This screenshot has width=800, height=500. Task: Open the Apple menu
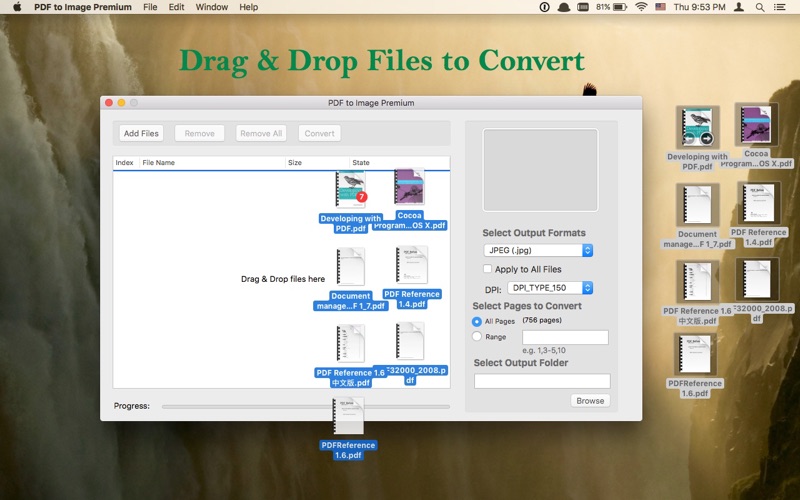(17, 7)
